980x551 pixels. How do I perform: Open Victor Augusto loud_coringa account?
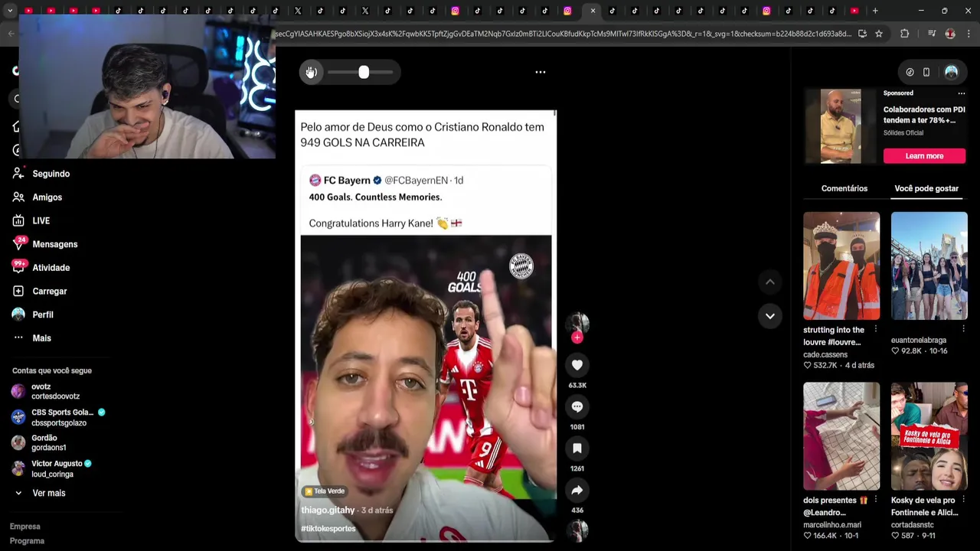coord(51,468)
